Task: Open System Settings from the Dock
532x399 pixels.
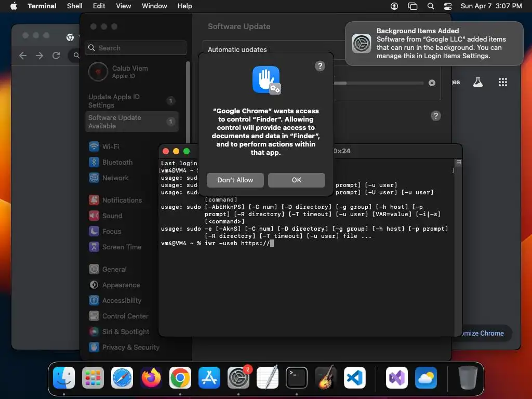Action: tap(238, 378)
